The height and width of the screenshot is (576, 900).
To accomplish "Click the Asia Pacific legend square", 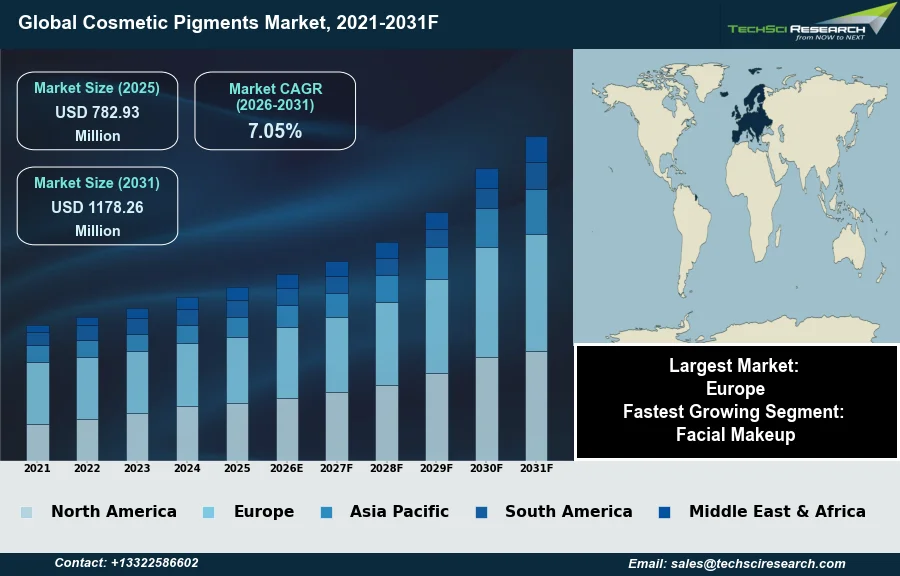I will (x=326, y=512).
